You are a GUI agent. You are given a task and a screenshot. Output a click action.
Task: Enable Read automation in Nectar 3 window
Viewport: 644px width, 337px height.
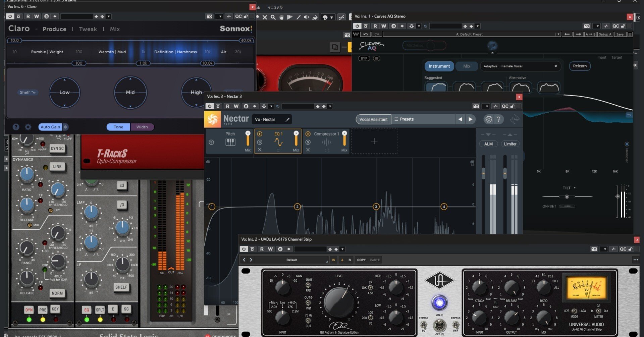(x=227, y=106)
